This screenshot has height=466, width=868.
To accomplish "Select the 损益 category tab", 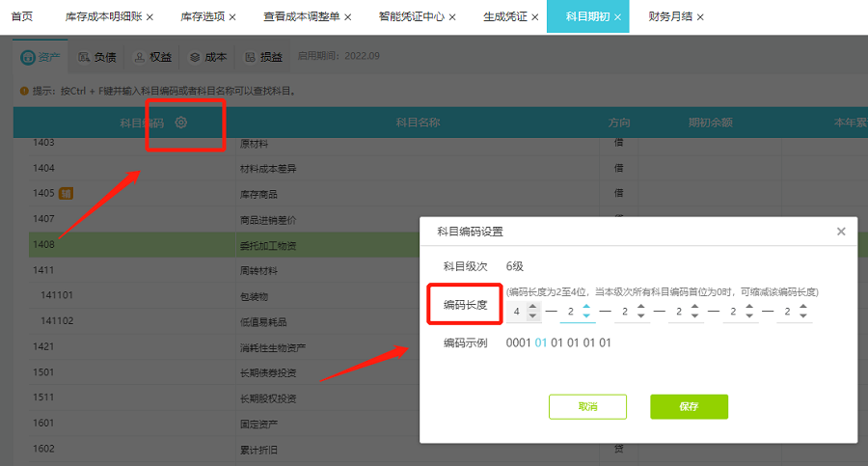I will click(x=264, y=57).
